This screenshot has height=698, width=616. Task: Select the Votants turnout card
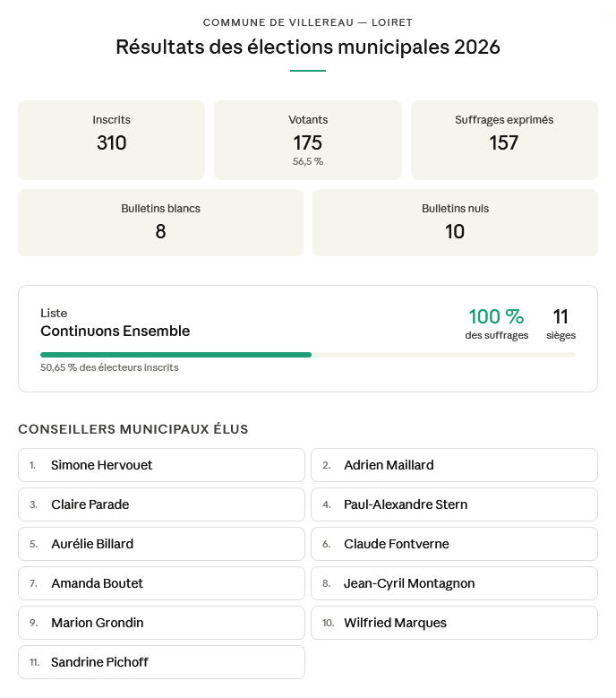coord(308,140)
